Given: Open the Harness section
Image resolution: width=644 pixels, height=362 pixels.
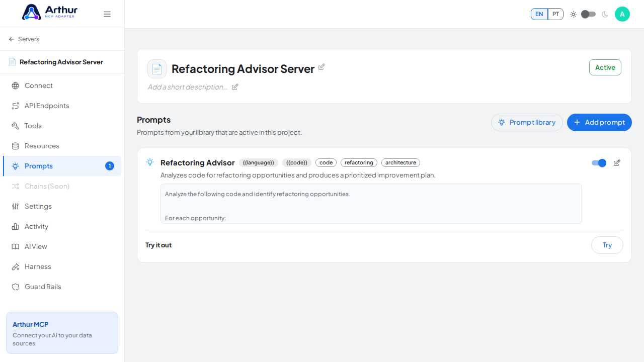Looking at the screenshot, I should pos(62,266).
